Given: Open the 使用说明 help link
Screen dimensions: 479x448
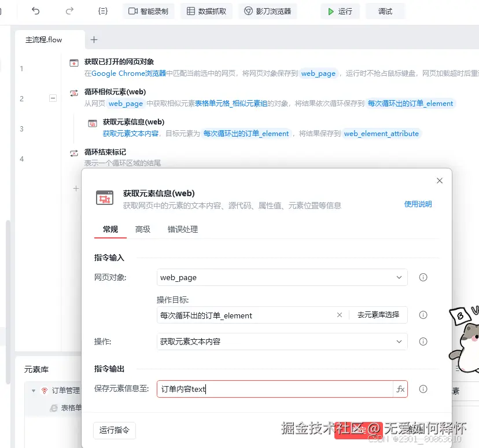Looking at the screenshot, I should (418, 205).
